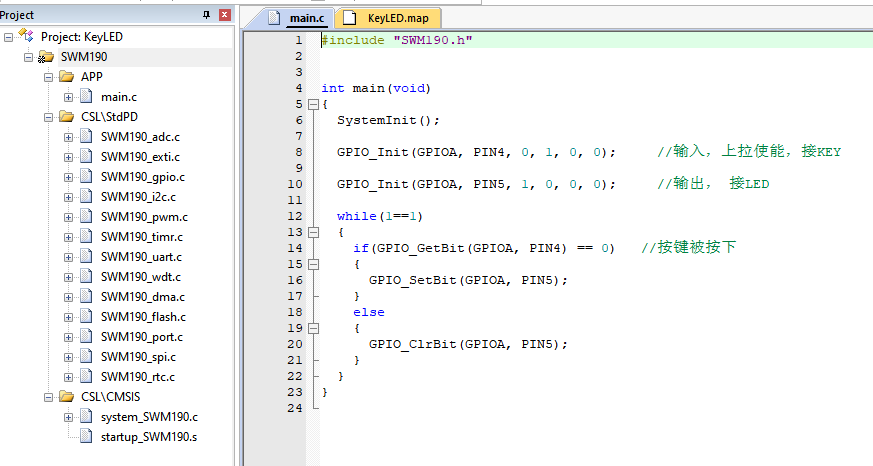
Task: Expand SWM190_exti.c file node
Action: tap(68, 158)
